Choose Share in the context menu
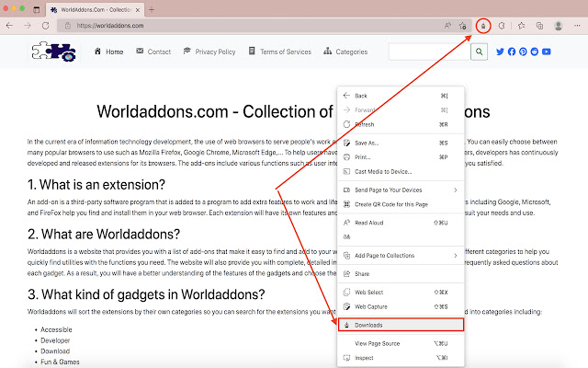 point(401,274)
